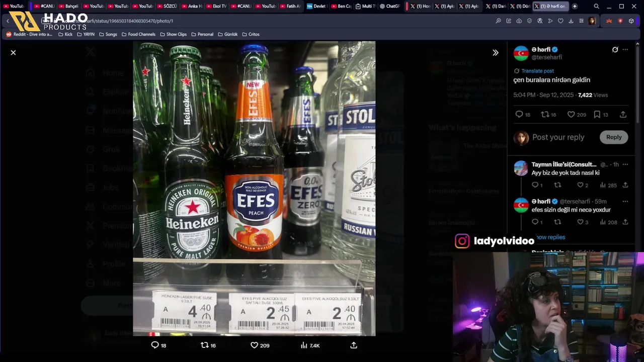Repost icon showing 16 in side panel
The height and width of the screenshot is (362, 644).
[x=544, y=115]
